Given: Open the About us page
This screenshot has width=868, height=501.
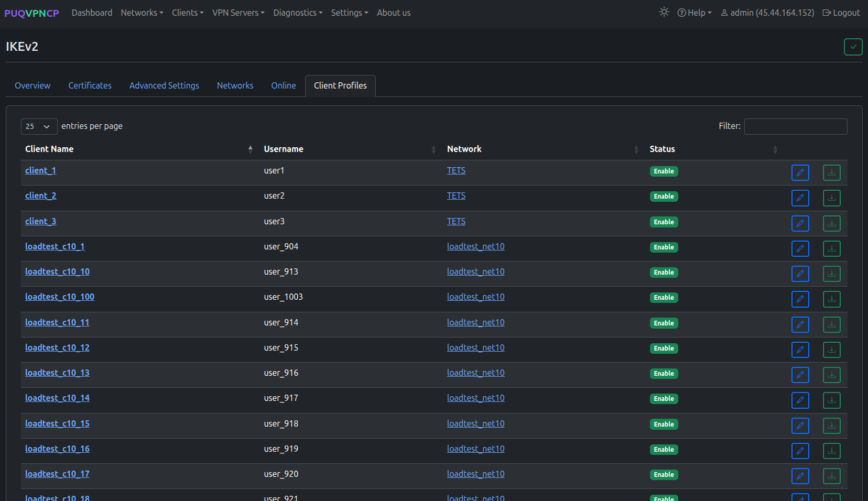Looking at the screenshot, I should click(394, 13).
